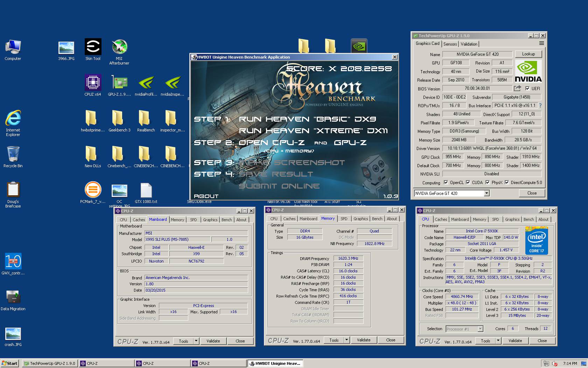This screenshot has height=368, width=588.
Task: Open the Computer desktop icon
Action: [13, 50]
